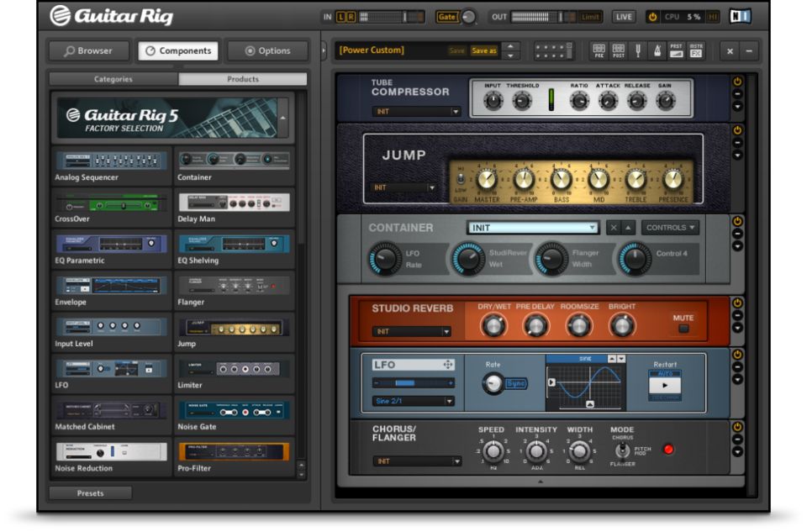Switch to the Browser tab
This screenshot has height=532, width=807.
89,50
